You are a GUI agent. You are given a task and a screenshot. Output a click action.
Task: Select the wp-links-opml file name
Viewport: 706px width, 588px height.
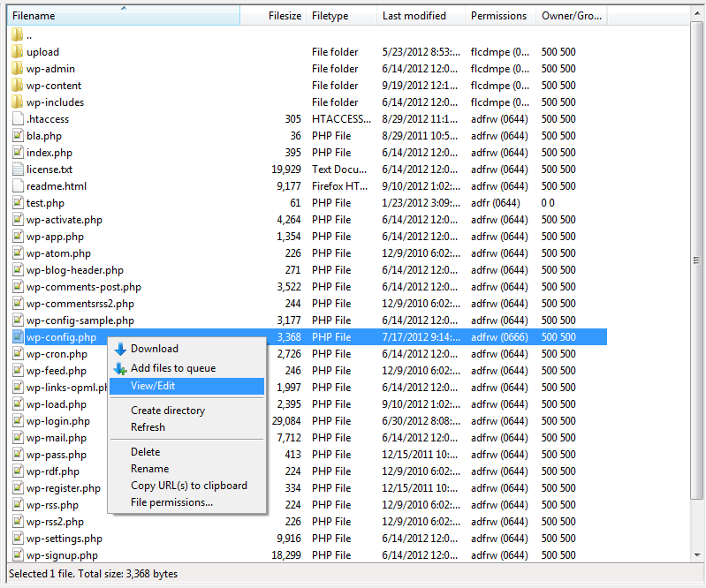tap(66, 388)
